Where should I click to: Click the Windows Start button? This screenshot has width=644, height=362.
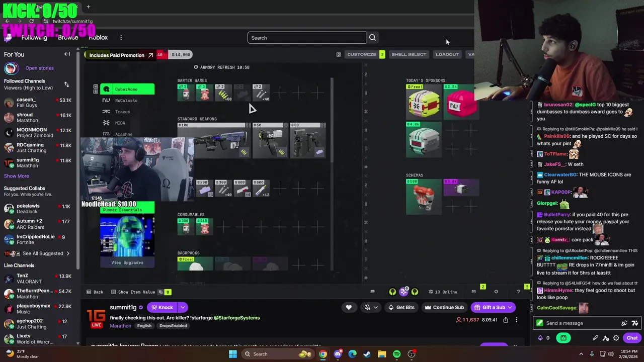(x=232, y=354)
